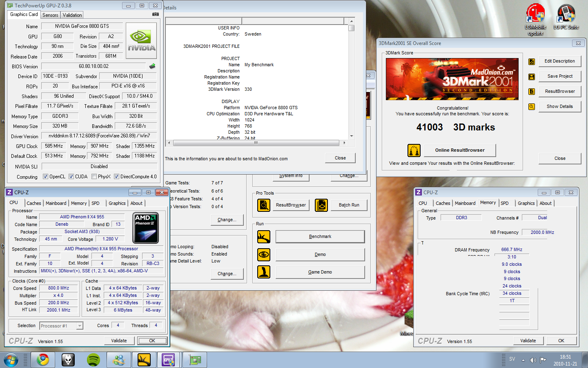588x368 pixels.
Task: Click the GPU-Z Name field NVIDIA GeForce 8800 GTS
Action: coord(82,26)
